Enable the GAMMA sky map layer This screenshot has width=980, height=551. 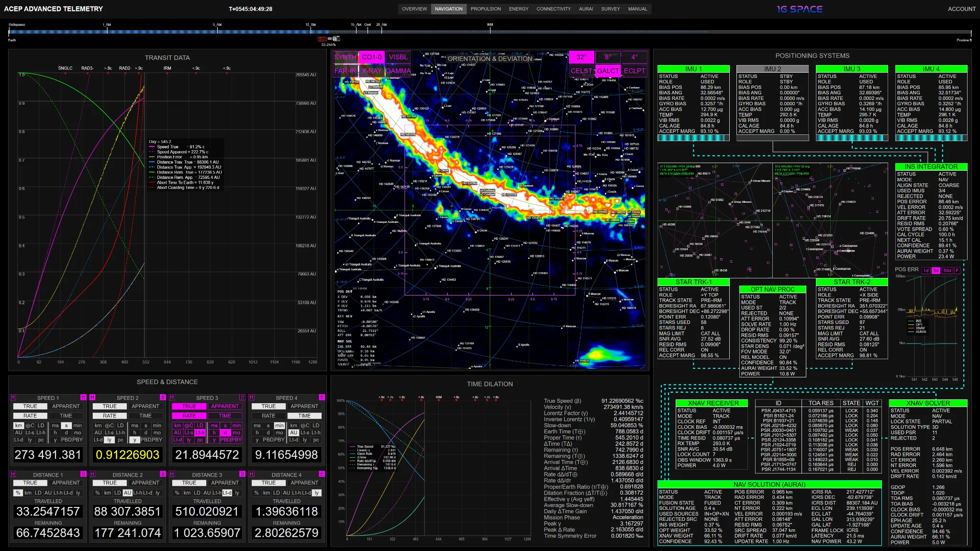pos(398,71)
